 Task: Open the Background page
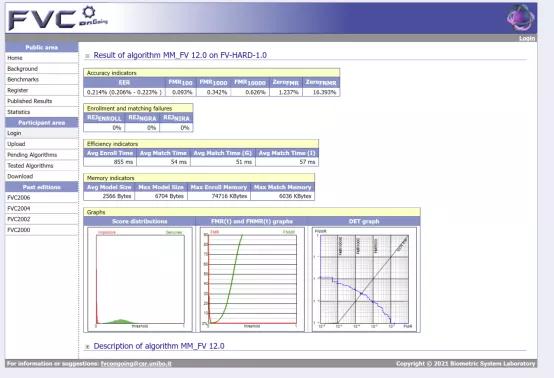22,69
